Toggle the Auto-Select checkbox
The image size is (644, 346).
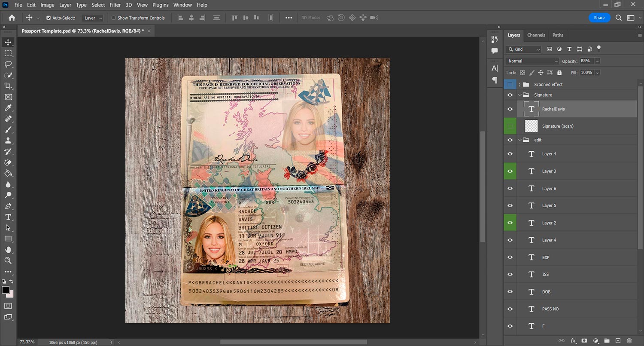49,18
